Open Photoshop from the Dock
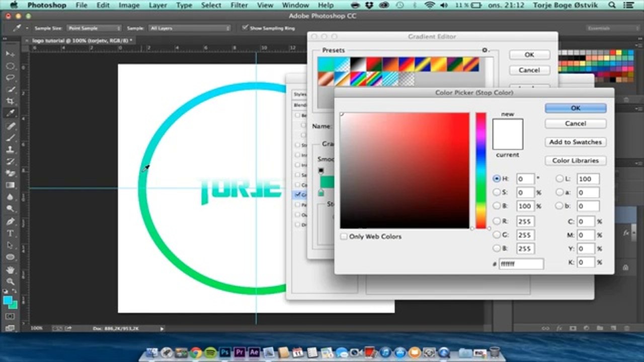Image resolution: width=644 pixels, height=362 pixels. pos(225,352)
